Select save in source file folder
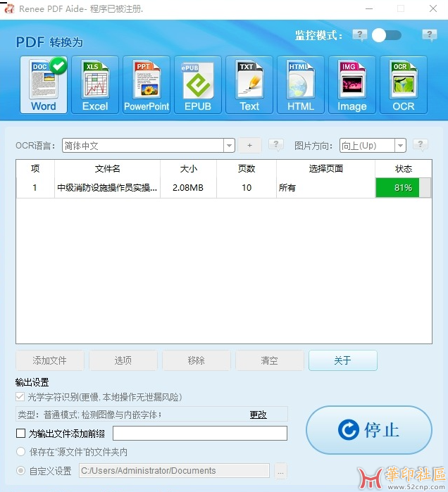448x492 pixels. (x=20, y=452)
